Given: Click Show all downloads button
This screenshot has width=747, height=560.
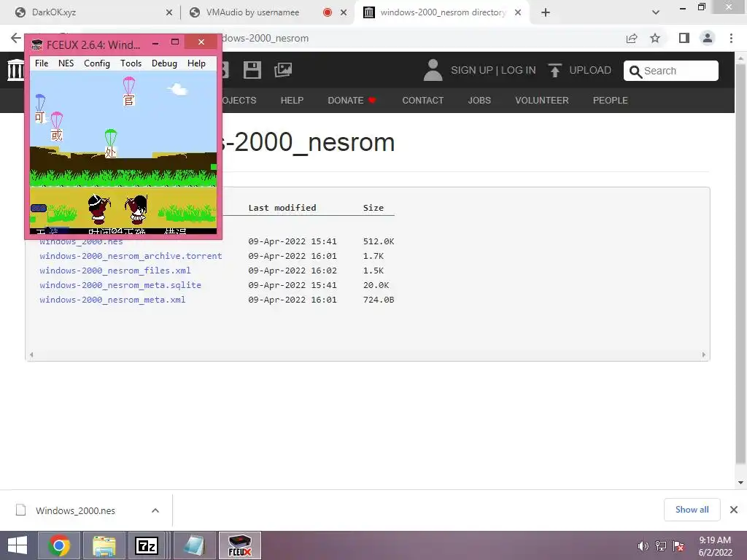Looking at the screenshot, I should point(692,510).
